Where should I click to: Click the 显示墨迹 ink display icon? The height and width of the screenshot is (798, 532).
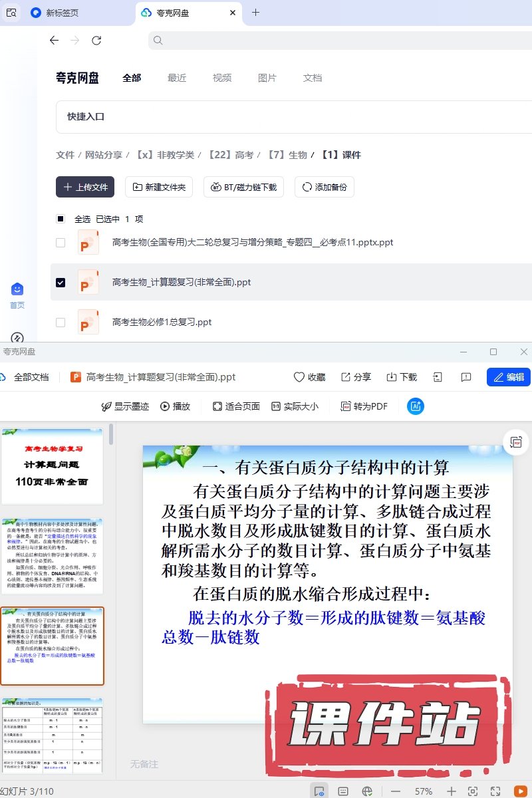pyautogui.click(x=106, y=406)
